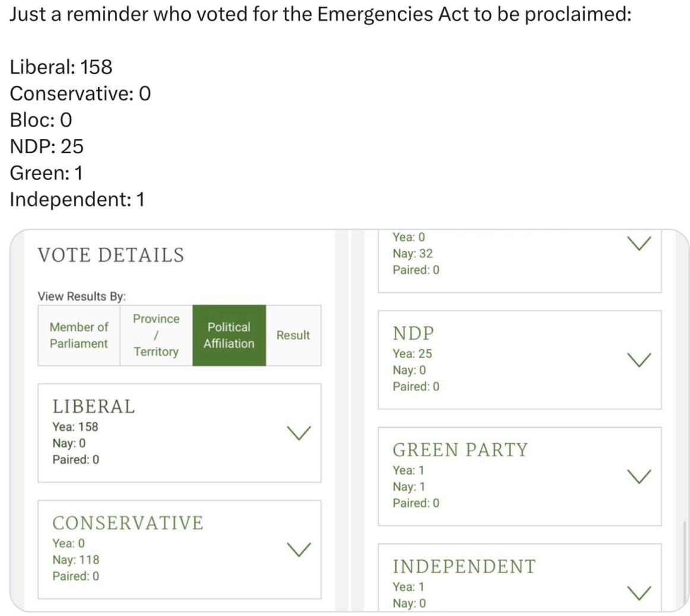Select the Province / Territory tab
The height and width of the screenshot is (616, 690).
coord(156,335)
